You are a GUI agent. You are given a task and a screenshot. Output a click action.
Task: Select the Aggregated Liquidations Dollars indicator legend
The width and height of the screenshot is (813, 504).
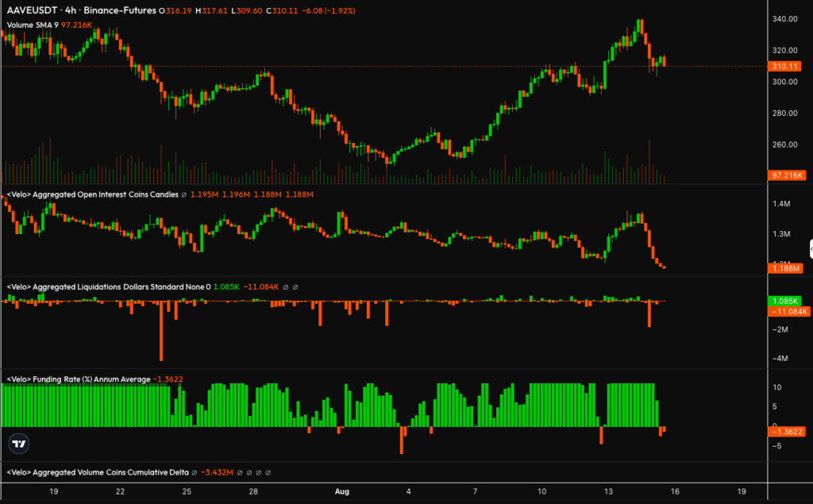tap(109, 287)
